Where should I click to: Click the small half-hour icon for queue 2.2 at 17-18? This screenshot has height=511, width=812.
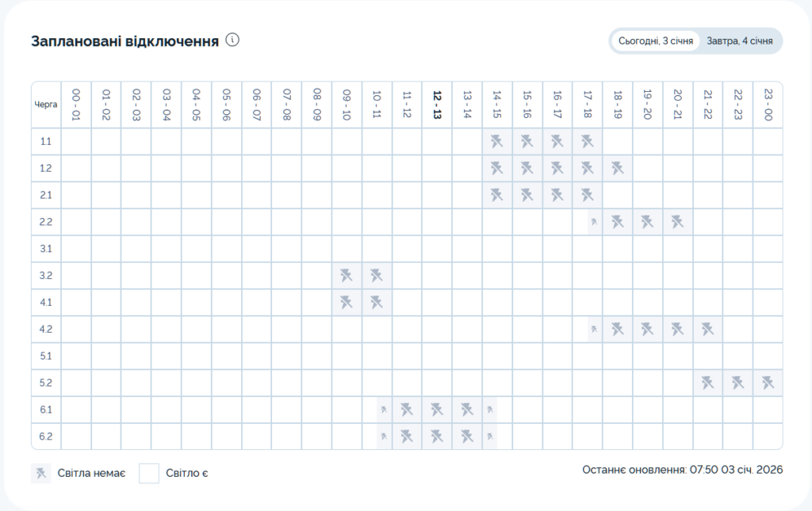coord(593,223)
